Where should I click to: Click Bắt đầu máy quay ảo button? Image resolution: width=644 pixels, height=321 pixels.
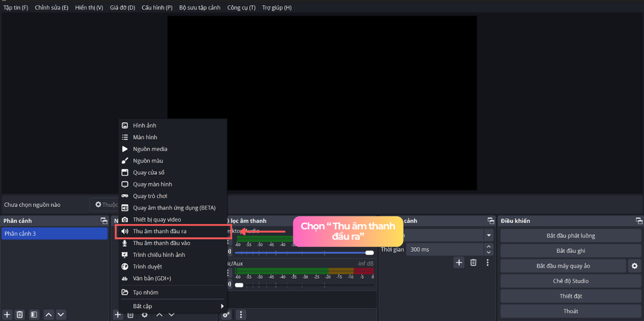pos(563,266)
